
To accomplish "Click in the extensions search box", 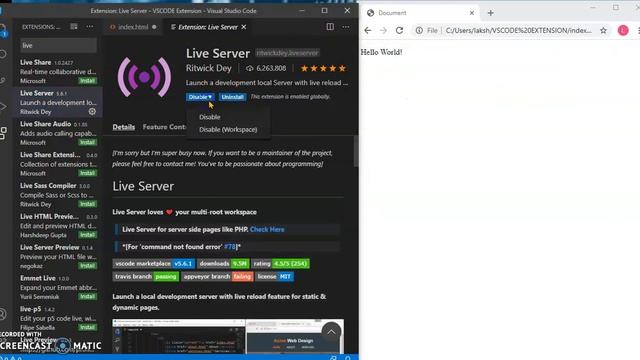I will tap(58, 45).
